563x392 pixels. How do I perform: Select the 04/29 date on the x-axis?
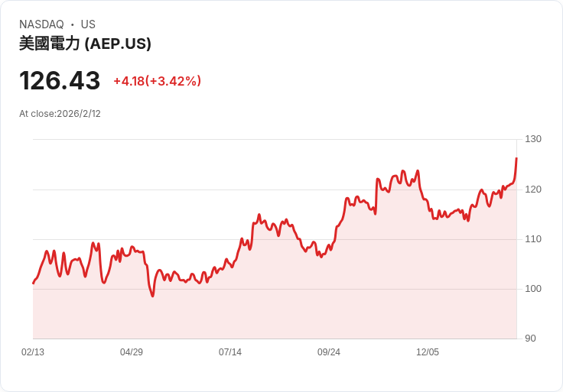pyautogui.click(x=132, y=352)
